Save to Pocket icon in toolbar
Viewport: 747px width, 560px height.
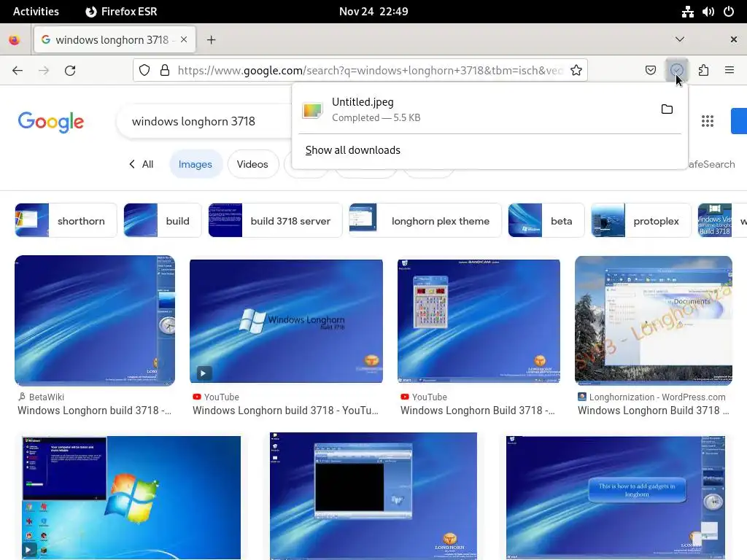pos(650,71)
